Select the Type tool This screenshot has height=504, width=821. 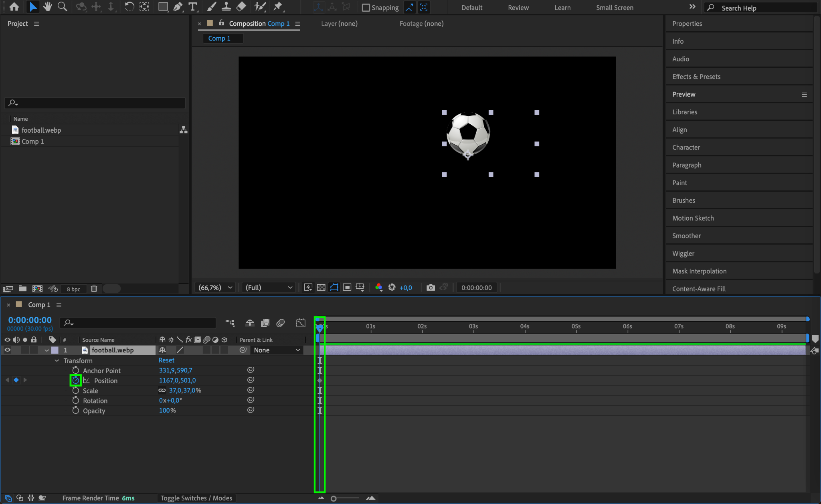pos(193,7)
